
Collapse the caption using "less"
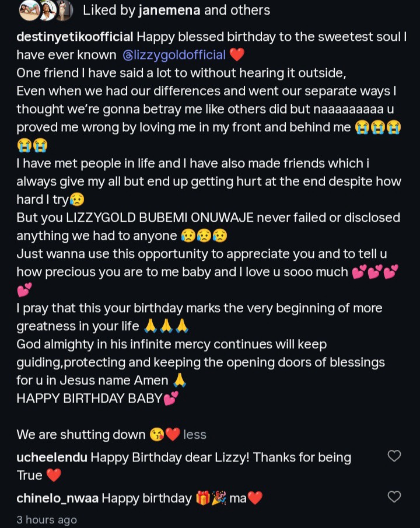coord(194,435)
